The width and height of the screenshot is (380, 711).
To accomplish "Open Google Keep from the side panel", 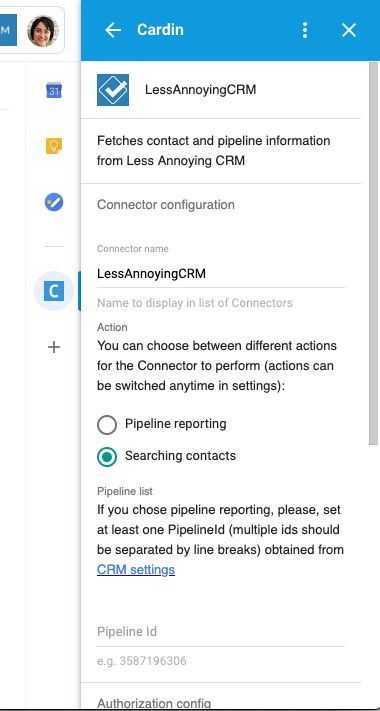I will tap(54, 146).
